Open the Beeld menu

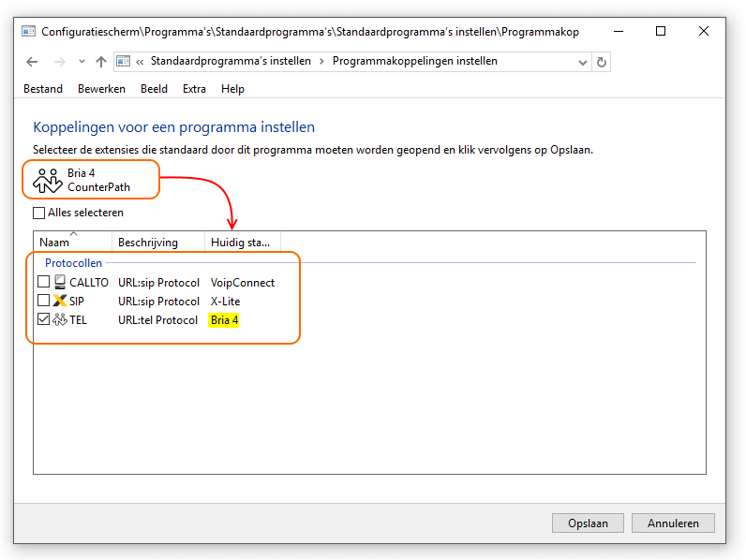[154, 89]
